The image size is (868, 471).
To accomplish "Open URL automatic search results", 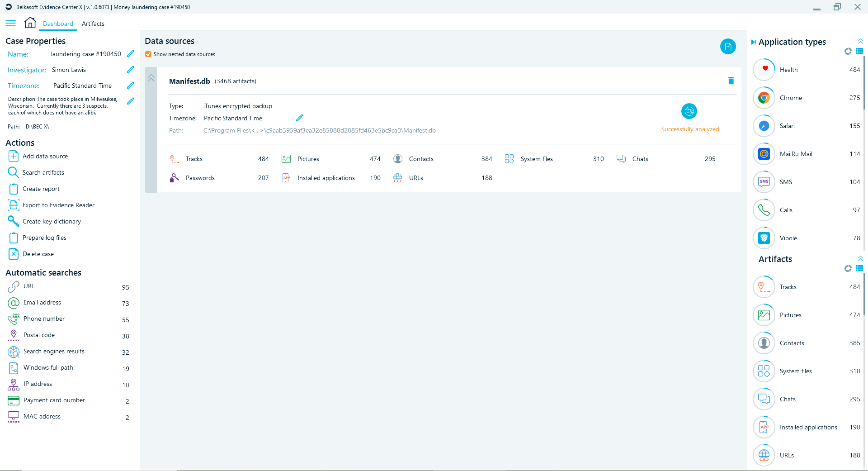I will coord(68,286).
